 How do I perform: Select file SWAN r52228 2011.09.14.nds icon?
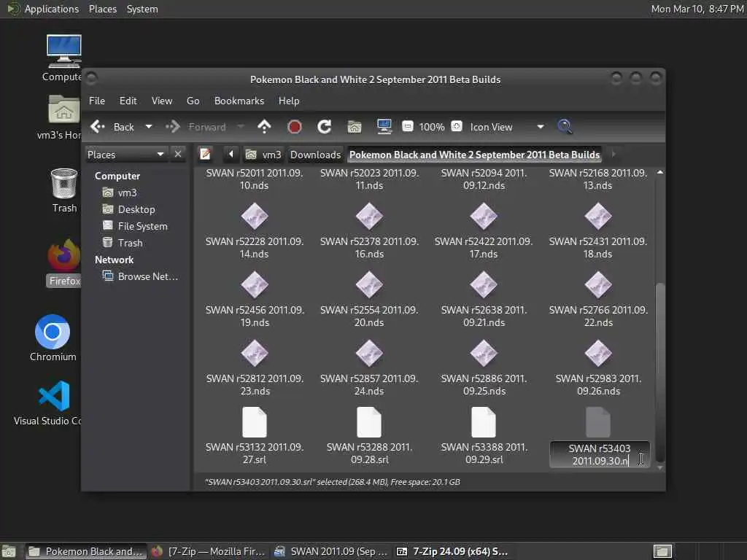[x=255, y=216]
